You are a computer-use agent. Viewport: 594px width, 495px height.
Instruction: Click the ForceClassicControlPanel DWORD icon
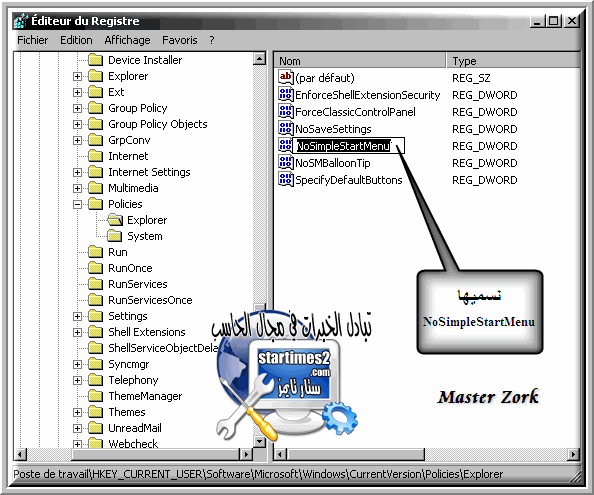tap(286, 111)
